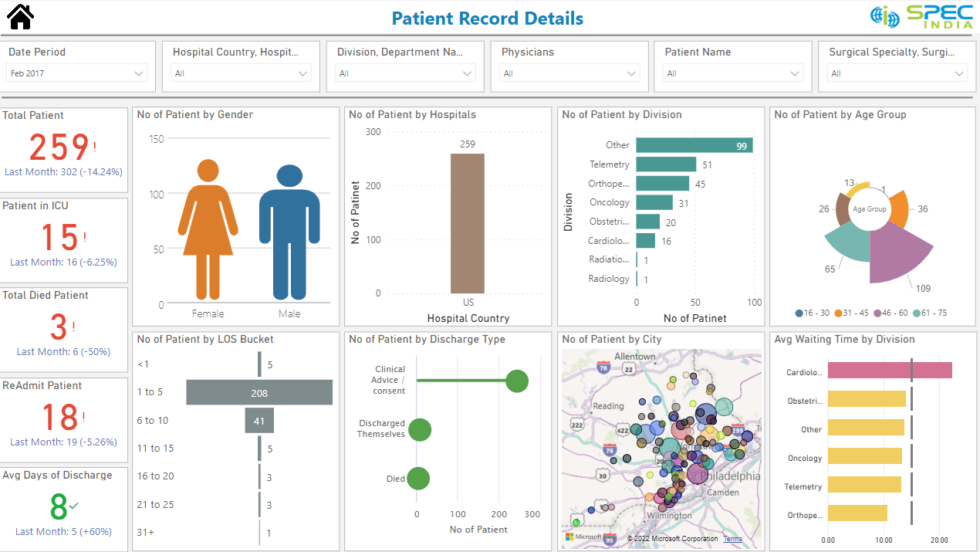Open the Date Period dropdown
Screen dimensions: 980x552
(78, 73)
